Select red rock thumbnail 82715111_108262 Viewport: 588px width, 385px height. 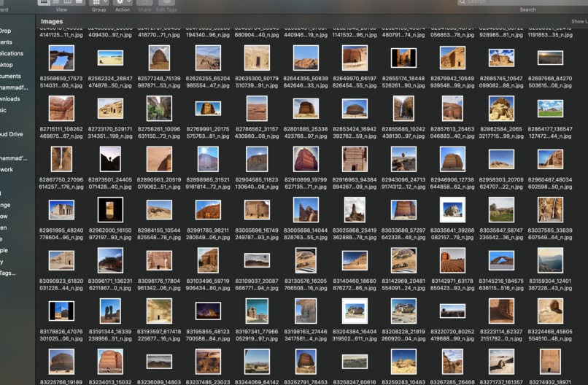pyautogui.click(x=61, y=109)
